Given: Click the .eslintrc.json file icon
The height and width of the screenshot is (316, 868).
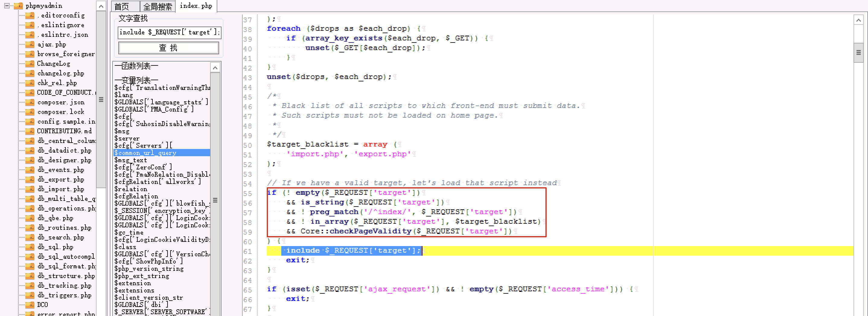Looking at the screenshot, I should (x=30, y=35).
